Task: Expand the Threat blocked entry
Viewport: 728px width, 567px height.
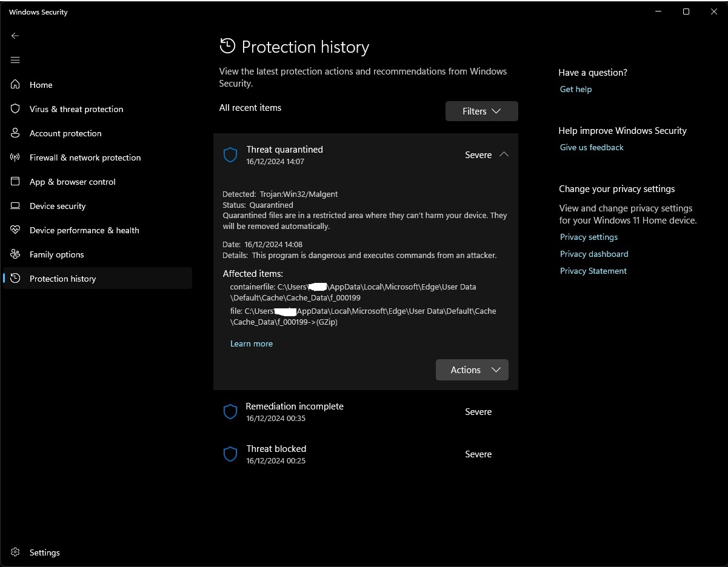Action: [366, 454]
